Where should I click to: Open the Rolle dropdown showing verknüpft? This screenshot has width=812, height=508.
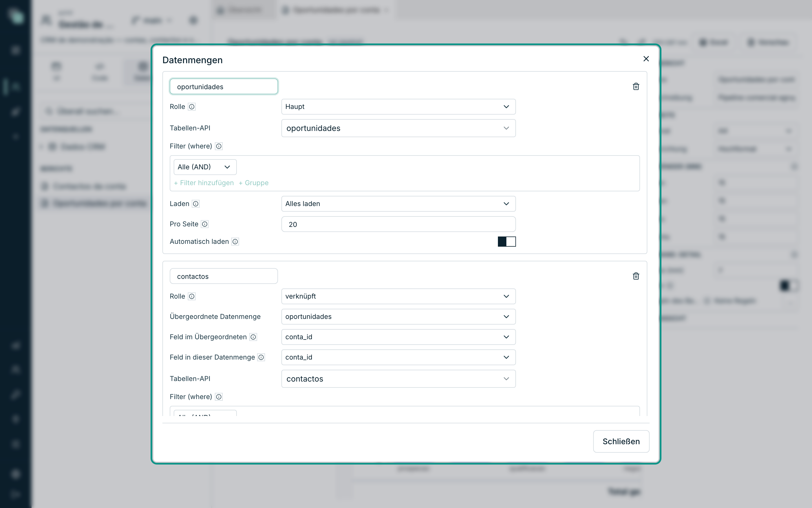398,296
